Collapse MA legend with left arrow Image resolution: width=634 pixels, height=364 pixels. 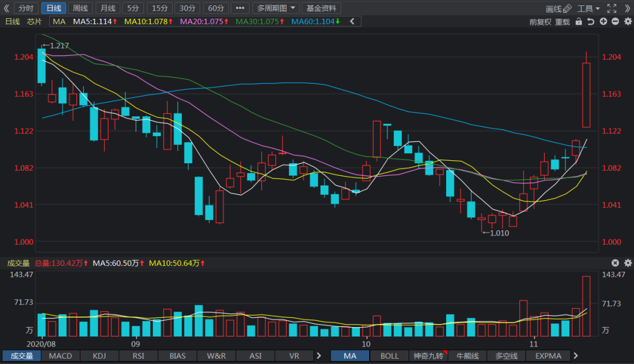352,22
